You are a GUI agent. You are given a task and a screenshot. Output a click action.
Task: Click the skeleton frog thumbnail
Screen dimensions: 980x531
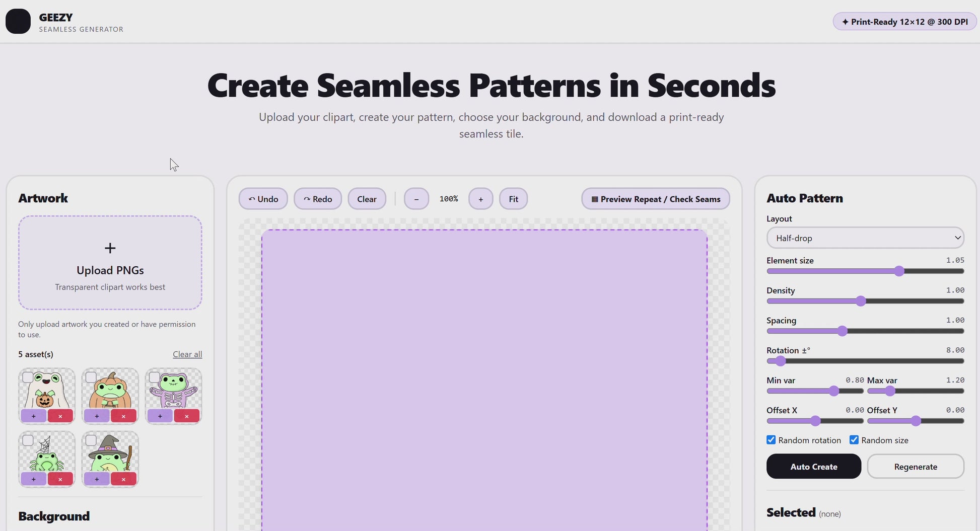click(173, 391)
